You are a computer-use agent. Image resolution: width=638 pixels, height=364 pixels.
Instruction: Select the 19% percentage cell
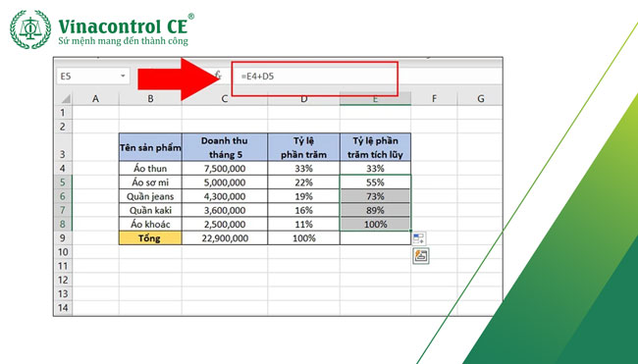point(303,196)
